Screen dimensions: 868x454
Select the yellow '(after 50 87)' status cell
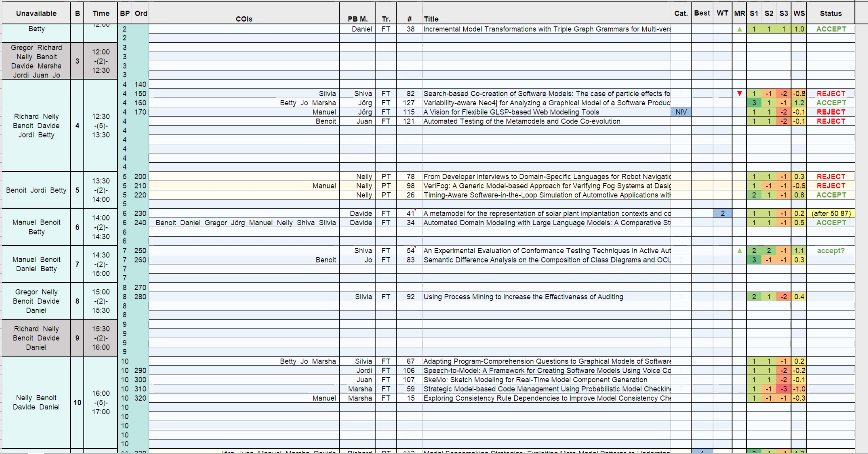[x=831, y=213]
